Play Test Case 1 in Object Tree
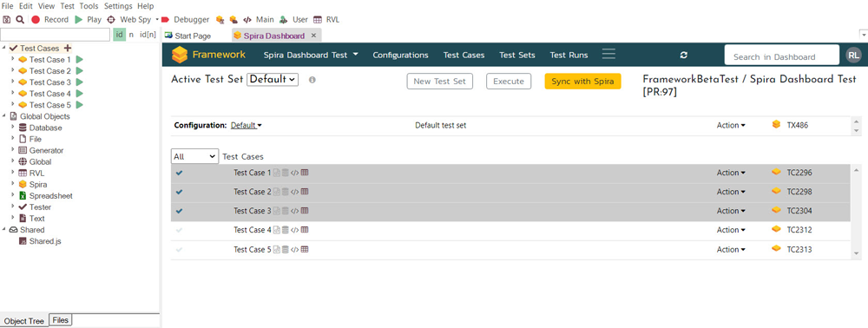Screen dimensions: 868x328 tap(80, 59)
